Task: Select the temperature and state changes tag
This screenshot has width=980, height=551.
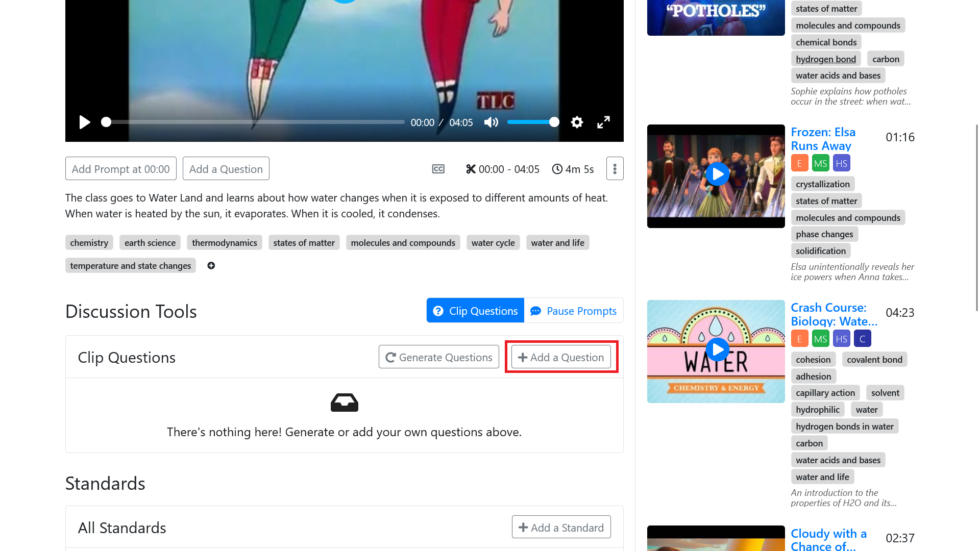Action: [131, 265]
